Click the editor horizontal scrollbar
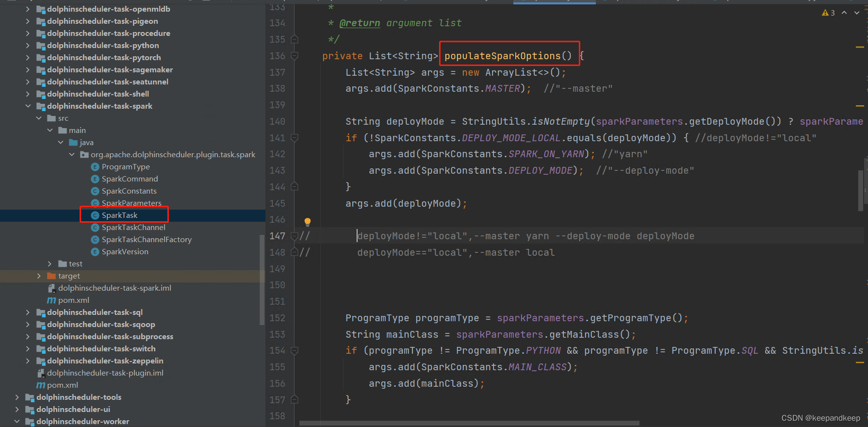This screenshot has width=868, height=427. 469,423
